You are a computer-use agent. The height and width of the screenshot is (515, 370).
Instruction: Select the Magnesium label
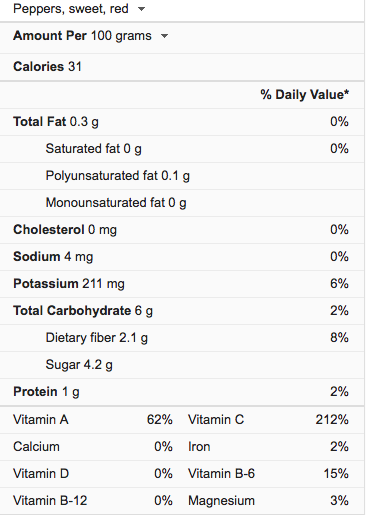pos(221,501)
